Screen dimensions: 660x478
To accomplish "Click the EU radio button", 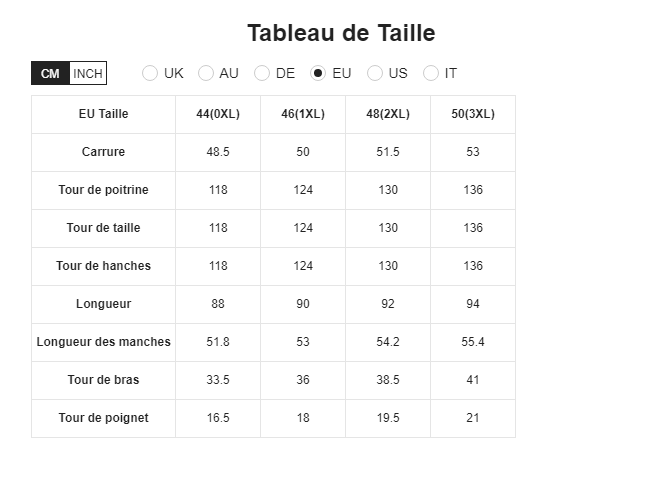I will pyautogui.click(x=318, y=73).
